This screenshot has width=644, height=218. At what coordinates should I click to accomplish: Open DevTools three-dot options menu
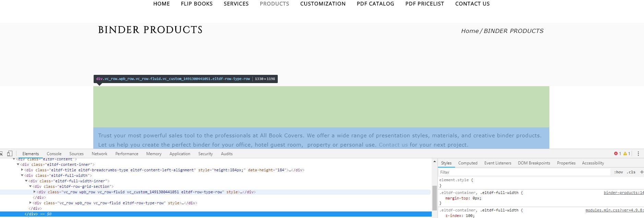coord(638,154)
